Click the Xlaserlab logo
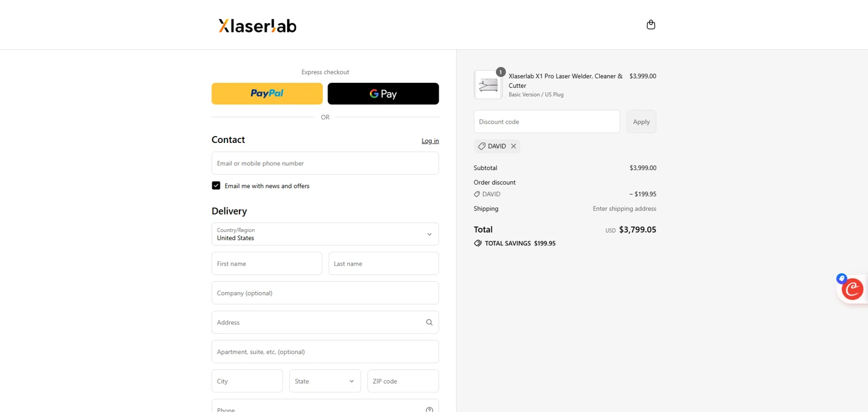 click(x=258, y=25)
